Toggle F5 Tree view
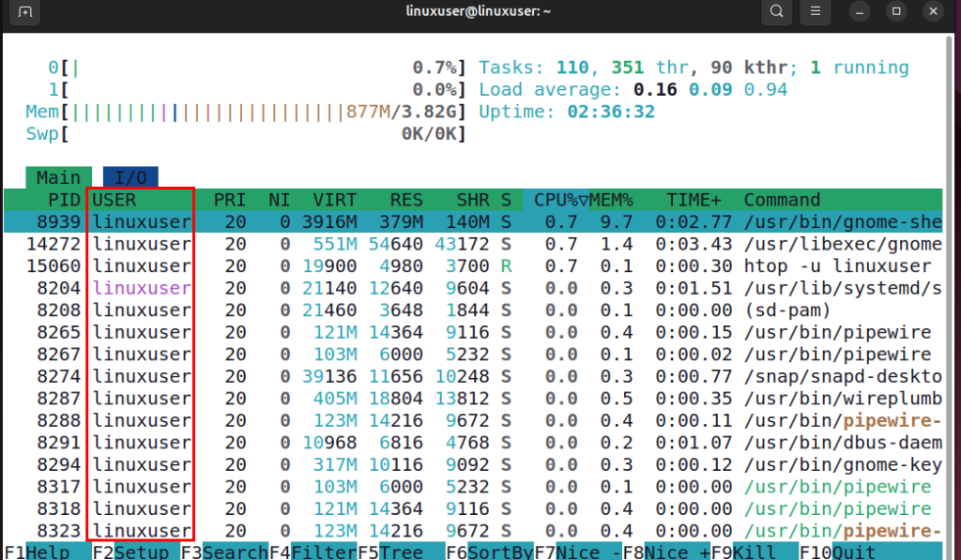This screenshot has height=560, width=961. click(401, 552)
